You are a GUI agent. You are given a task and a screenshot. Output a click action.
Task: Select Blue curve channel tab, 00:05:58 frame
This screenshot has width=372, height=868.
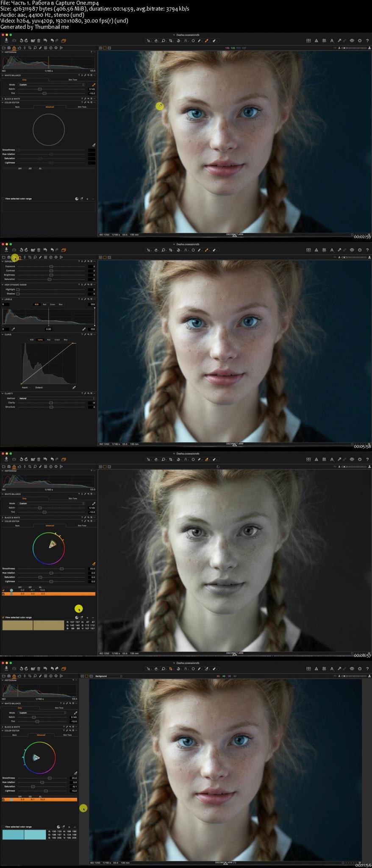66,339
